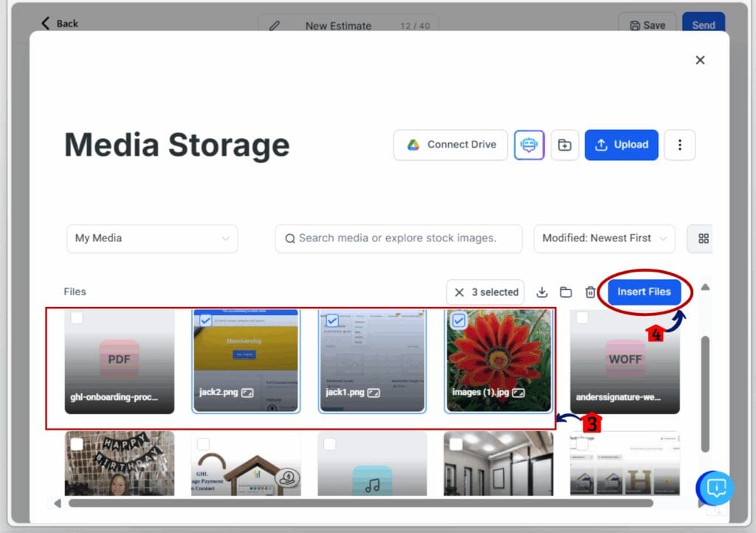Screen dimensions: 756x533
Task: Click the search media input field
Action: [399, 238]
